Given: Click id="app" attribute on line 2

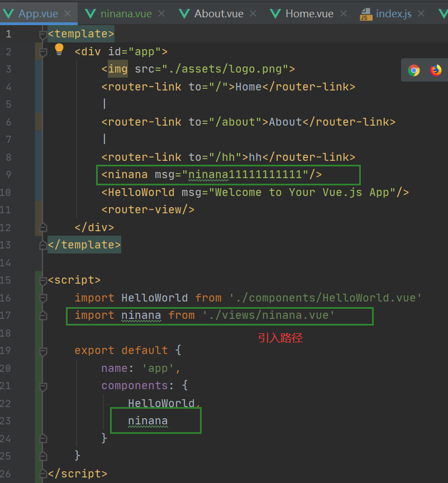Looking at the screenshot, I should [134, 51].
